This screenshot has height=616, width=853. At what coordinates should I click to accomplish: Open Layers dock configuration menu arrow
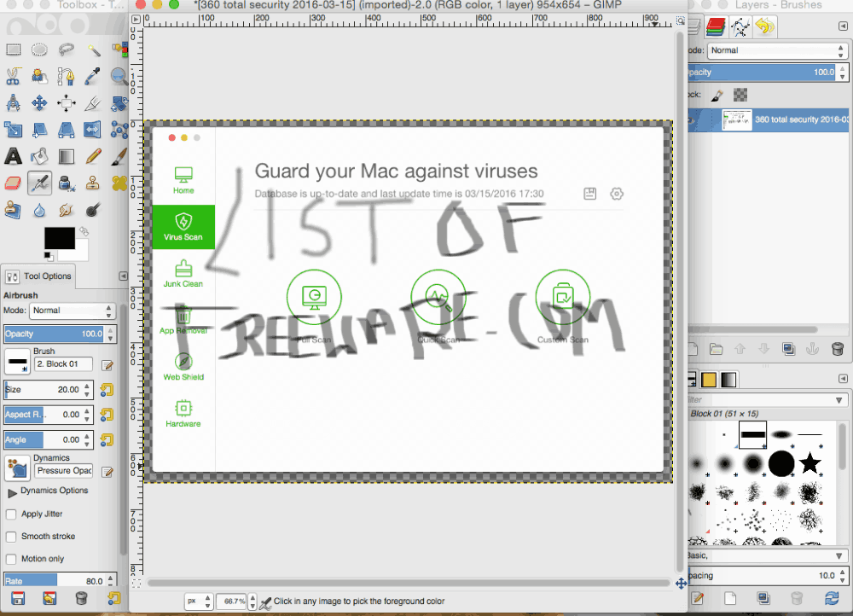click(x=843, y=26)
